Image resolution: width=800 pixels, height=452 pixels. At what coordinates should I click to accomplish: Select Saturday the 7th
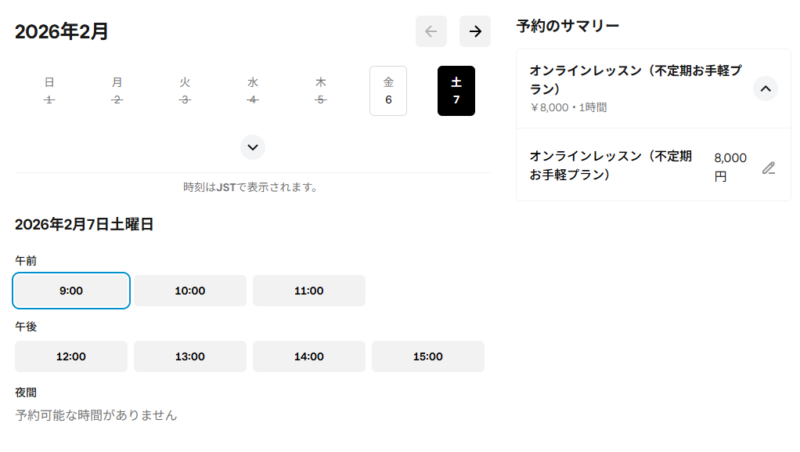[x=456, y=91]
